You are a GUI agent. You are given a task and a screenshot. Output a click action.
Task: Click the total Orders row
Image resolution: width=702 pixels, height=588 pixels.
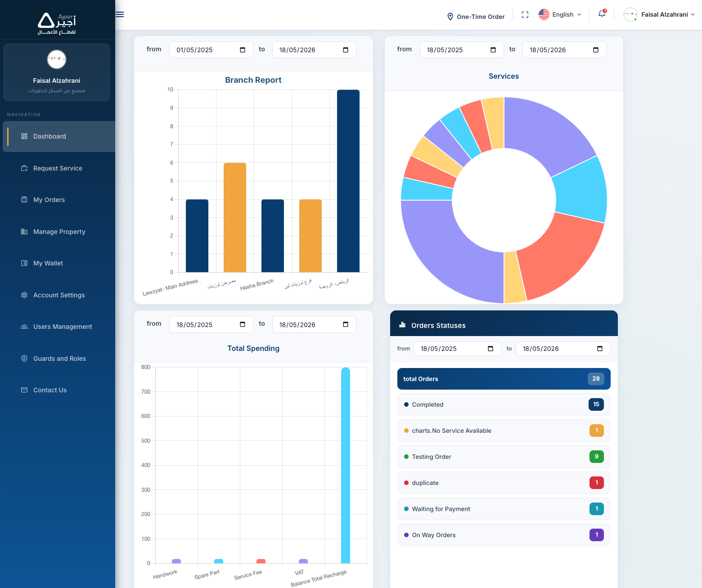(x=504, y=379)
